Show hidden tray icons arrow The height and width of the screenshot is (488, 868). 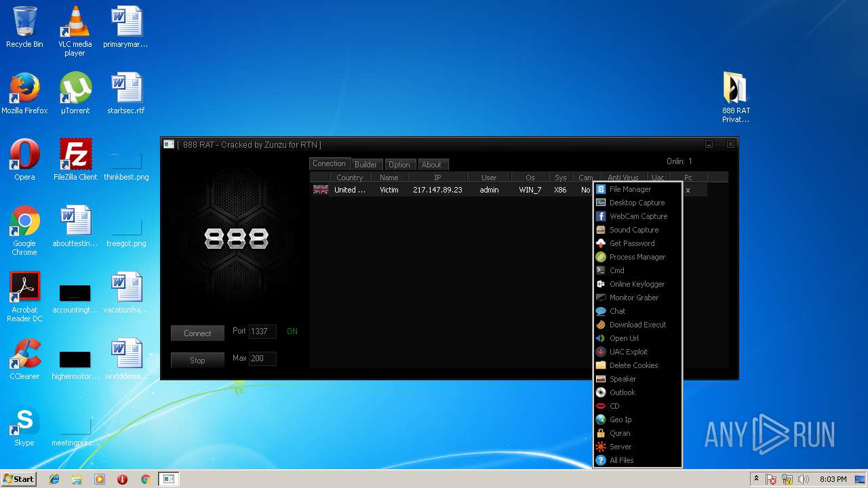click(x=756, y=479)
